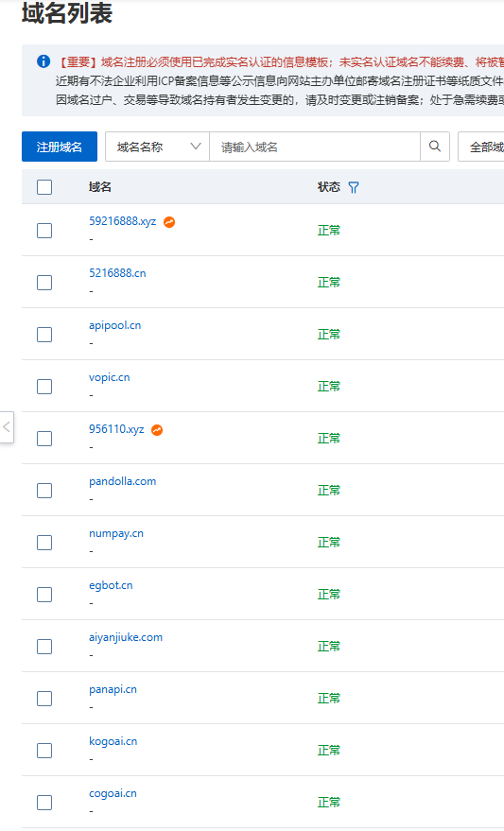Open the status column filter icon
Screen dimensions: 504x831
354,187
